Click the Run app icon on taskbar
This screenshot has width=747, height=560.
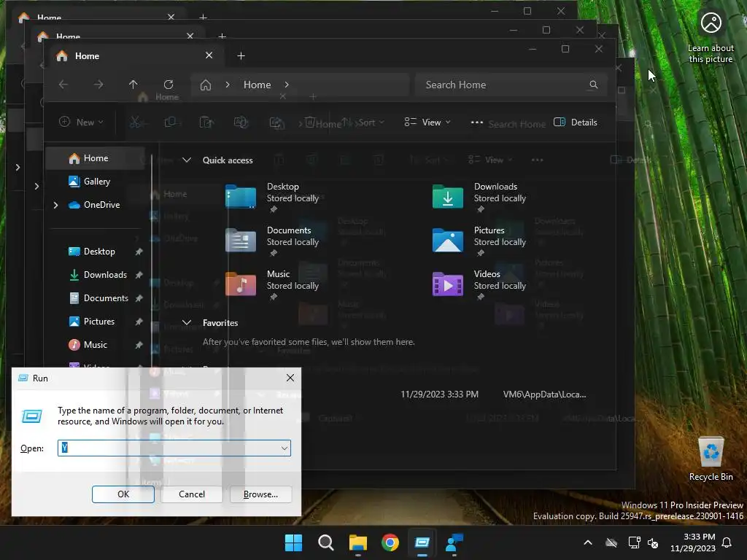(x=422, y=542)
